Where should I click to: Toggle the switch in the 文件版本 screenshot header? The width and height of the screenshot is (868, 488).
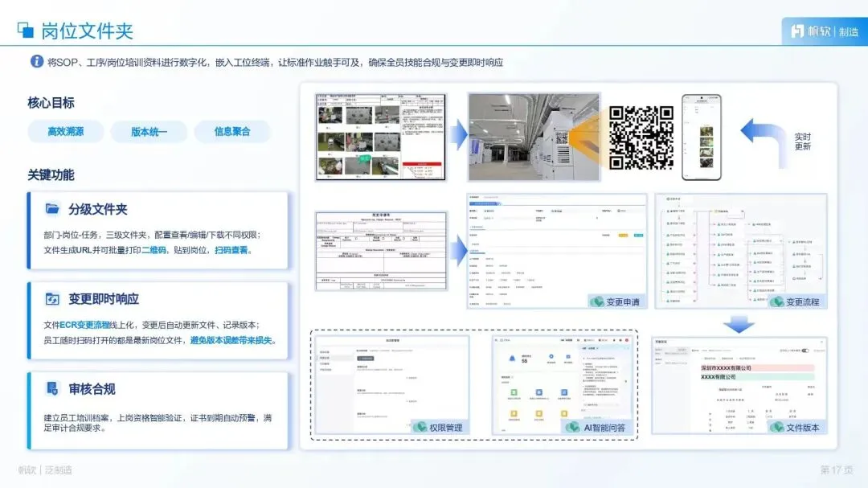tap(805, 351)
